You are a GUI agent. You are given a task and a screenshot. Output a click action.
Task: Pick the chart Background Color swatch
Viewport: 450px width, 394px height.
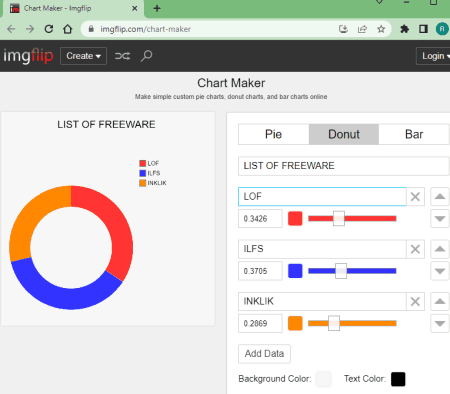tap(323, 379)
